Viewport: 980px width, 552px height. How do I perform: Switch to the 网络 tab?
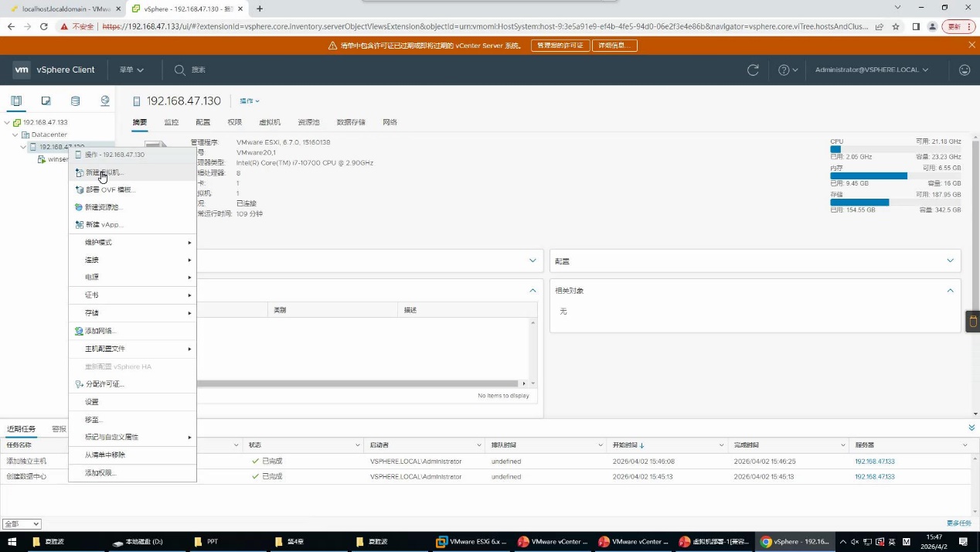tap(390, 122)
